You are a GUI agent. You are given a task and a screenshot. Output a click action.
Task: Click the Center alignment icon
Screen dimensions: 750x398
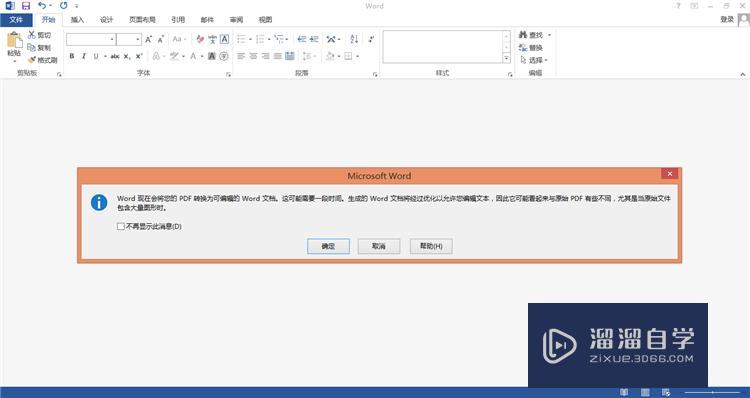click(x=253, y=56)
